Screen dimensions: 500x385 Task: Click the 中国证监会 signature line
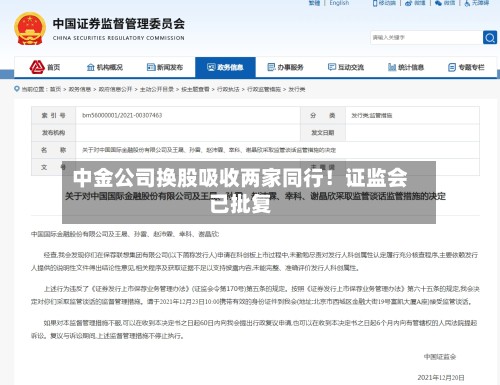[x=440, y=357]
